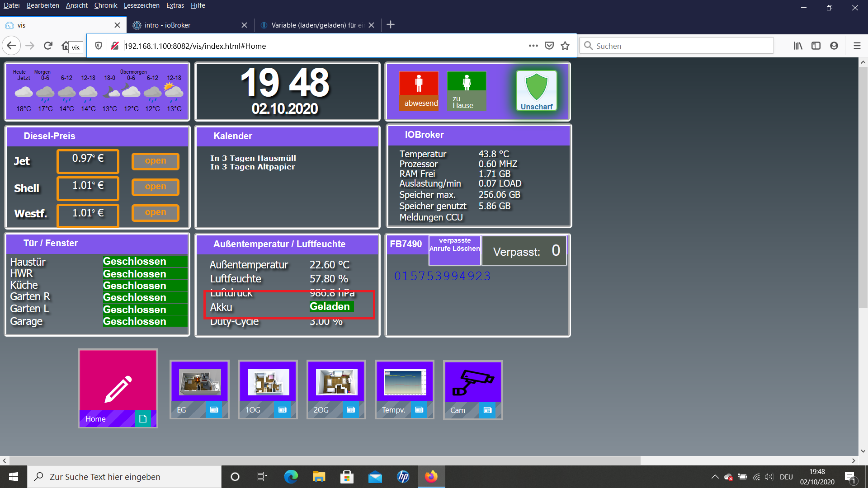Open the Lesezeichen menu
This screenshot has width=868, height=488.
tap(142, 5)
